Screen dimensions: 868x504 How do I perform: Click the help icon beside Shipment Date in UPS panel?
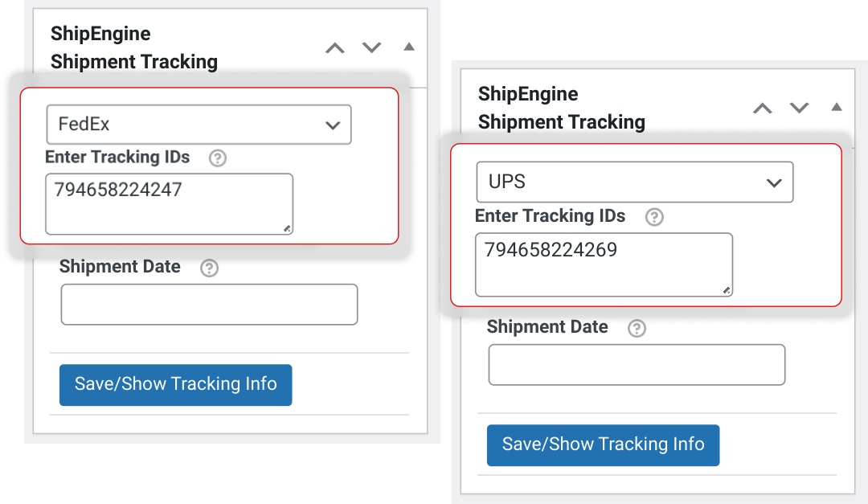click(x=637, y=328)
